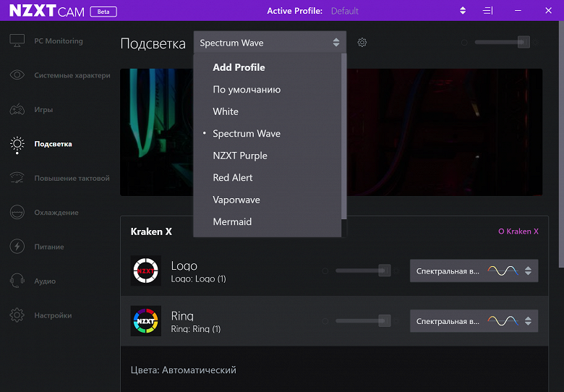Open the Logo effect dropdown Спектральная

click(474, 271)
